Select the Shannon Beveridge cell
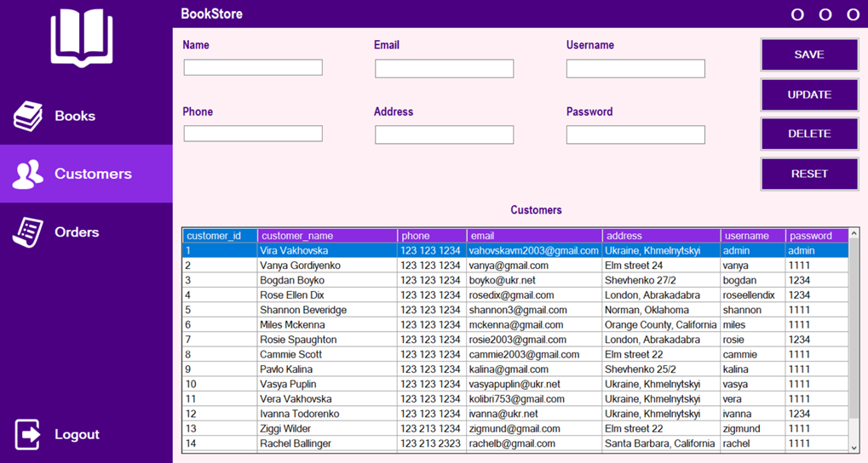The height and width of the screenshot is (463, 868). click(327, 310)
